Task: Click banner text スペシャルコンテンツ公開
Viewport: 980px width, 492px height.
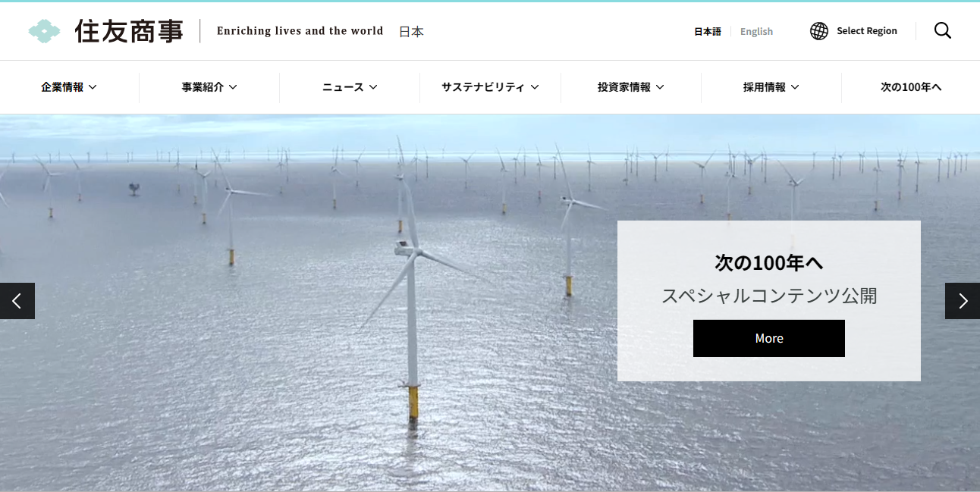Action: 769,296
